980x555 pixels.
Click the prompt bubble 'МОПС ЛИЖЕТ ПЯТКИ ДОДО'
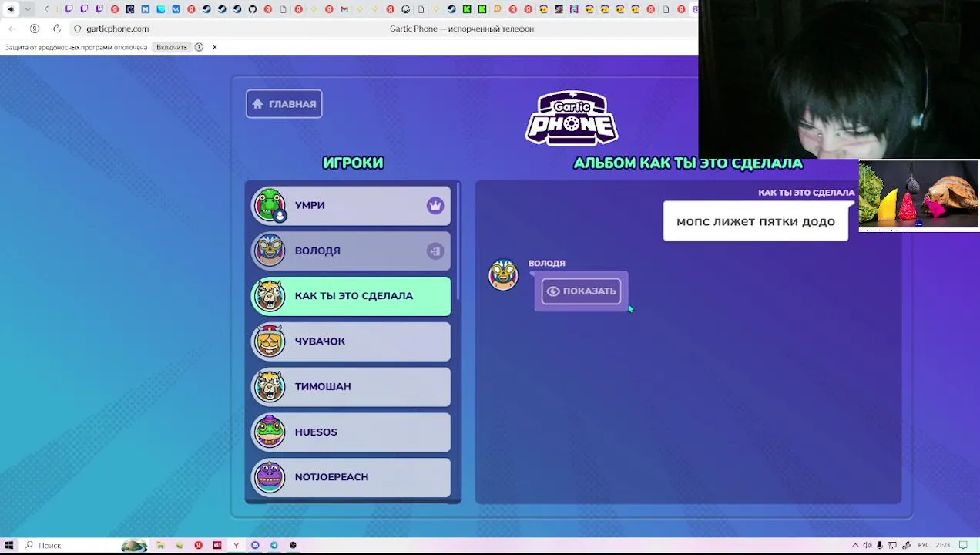click(x=755, y=222)
